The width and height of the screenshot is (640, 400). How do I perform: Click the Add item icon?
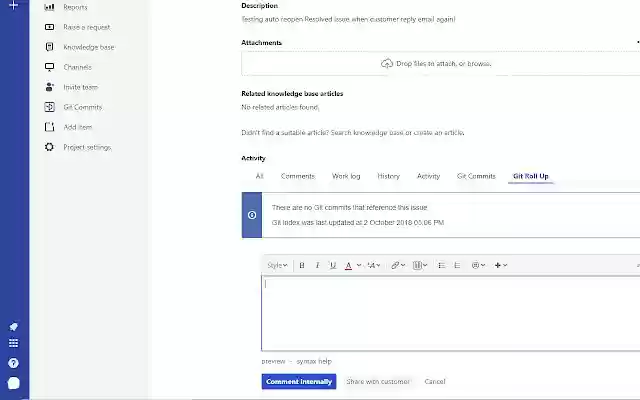coord(49,127)
